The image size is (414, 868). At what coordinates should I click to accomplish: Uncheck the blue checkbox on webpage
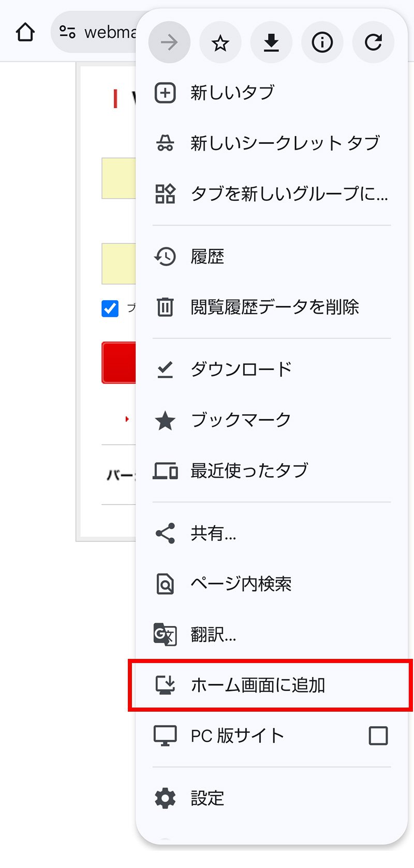coord(110,308)
